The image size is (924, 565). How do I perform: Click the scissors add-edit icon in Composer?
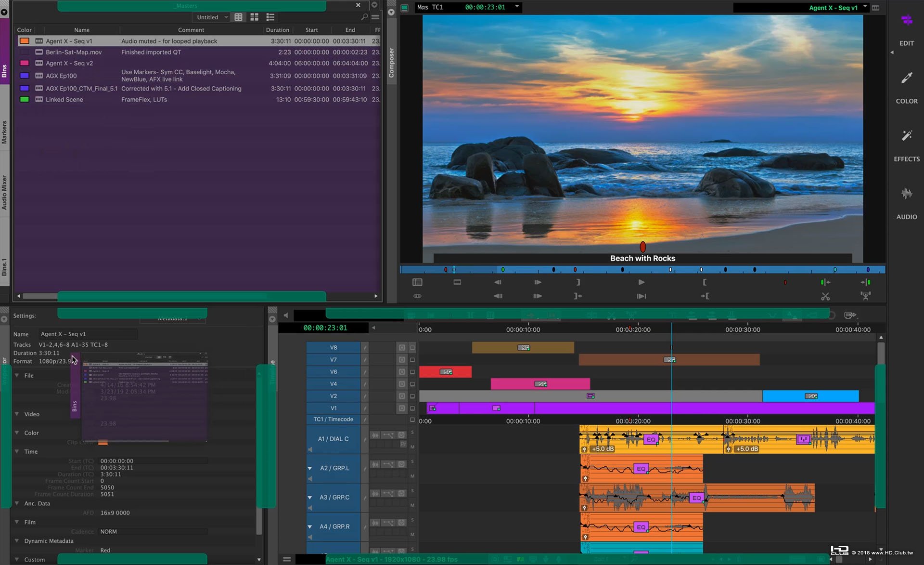(825, 296)
